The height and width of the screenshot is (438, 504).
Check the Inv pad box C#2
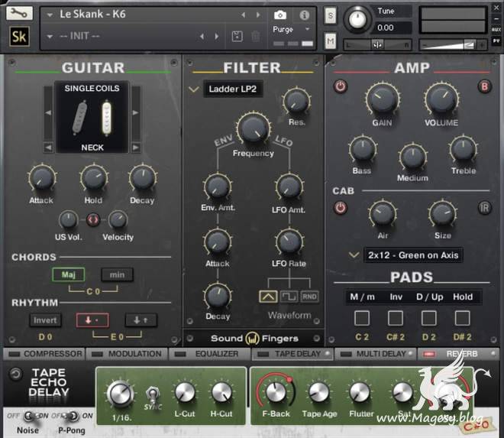[x=396, y=318]
